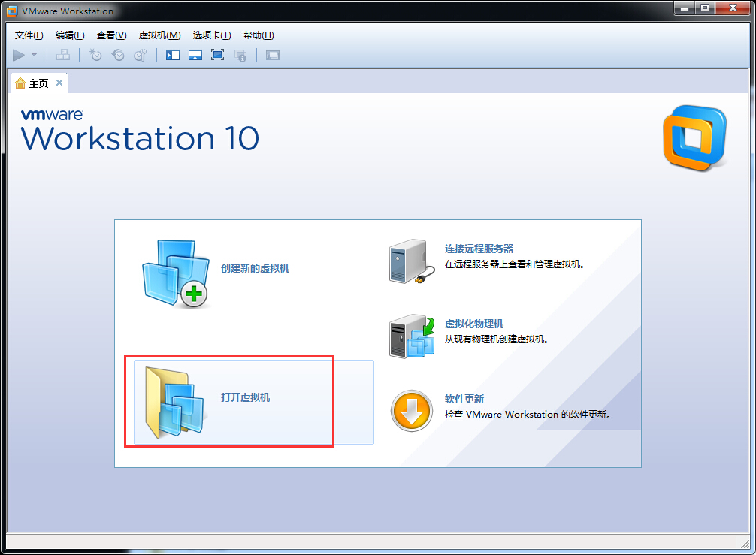Open the 查看(V) menu

(111, 35)
